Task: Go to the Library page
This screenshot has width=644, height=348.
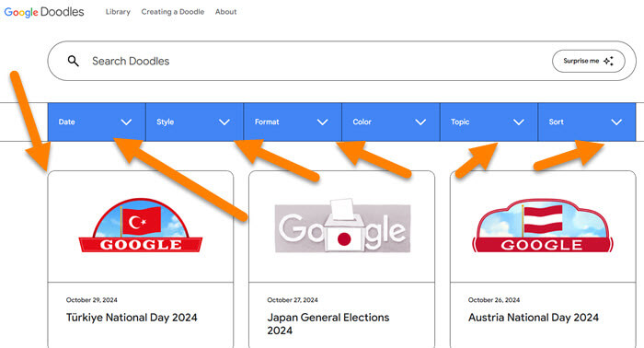Action: tap(118, 12)
